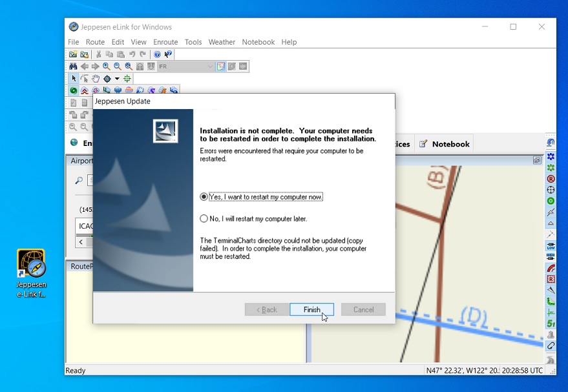
Task: Select the hand pan tool
Action: [95, 78]
